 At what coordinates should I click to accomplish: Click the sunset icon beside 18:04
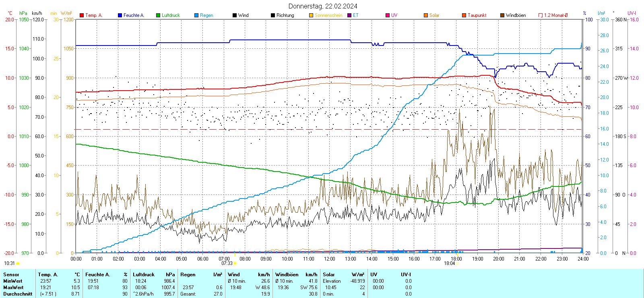click(x=458, y=263)
